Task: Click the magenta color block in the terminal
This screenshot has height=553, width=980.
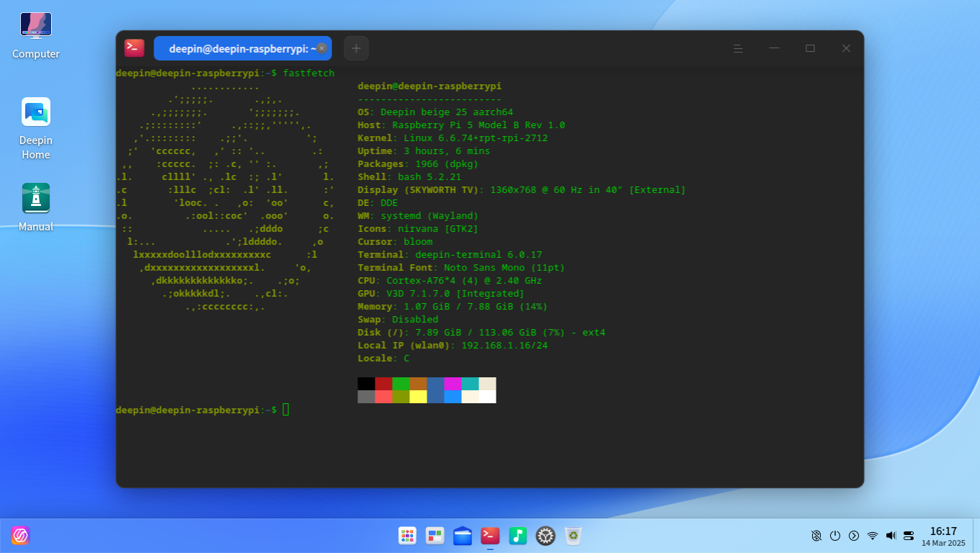Action: 453,384
